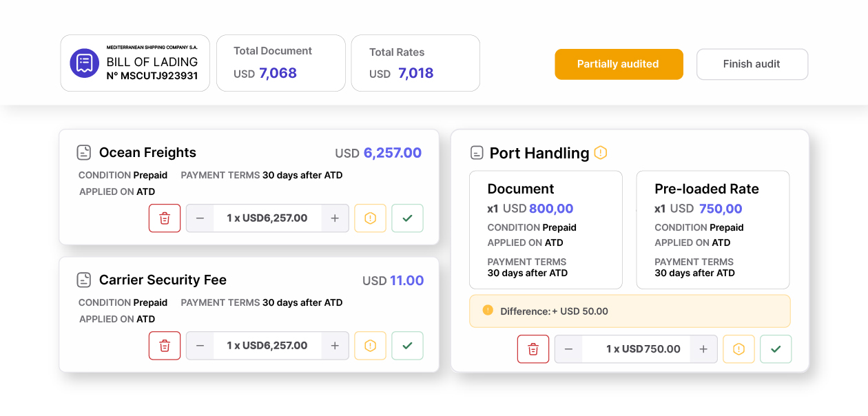Increase Carrier Security Fee quantity
This screenshot has height=416, width=868.
point(335,346)
